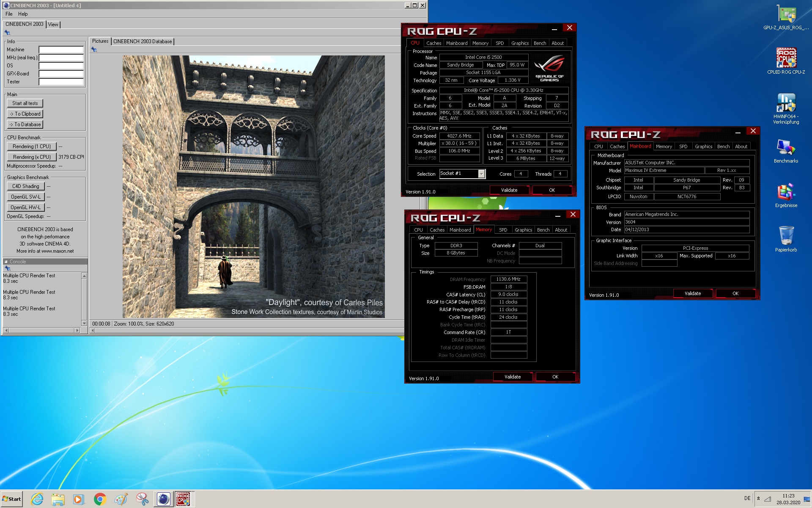This screenshot has width=812, height=508.
Task: Click MHz (real freq.) input field
Action: click(61, 58)
